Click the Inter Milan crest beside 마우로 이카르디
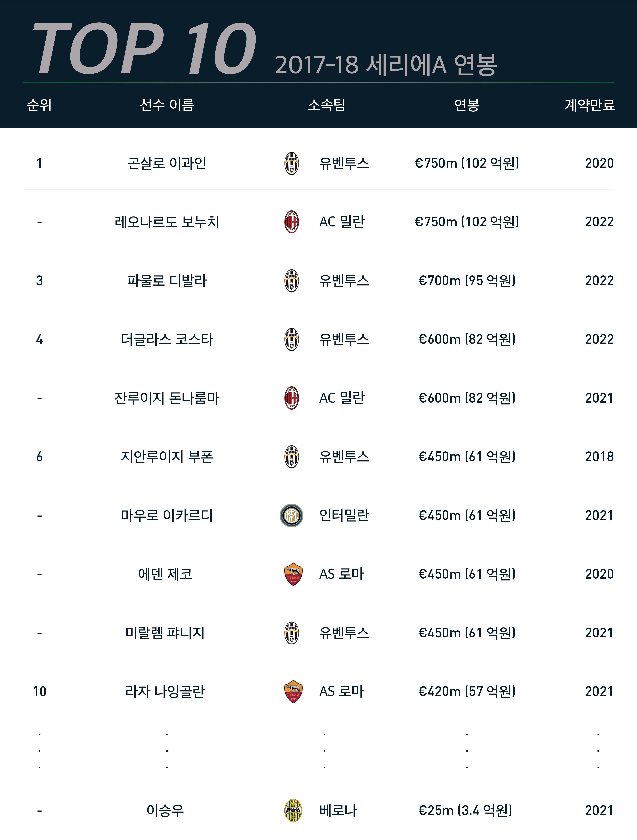637x840 pixels. [x=291, y=515]
